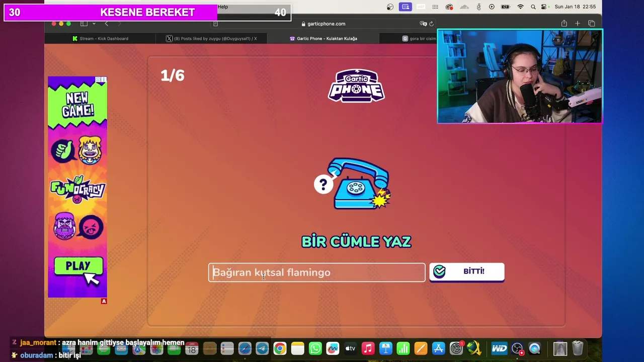This screenshot has width=644, height=362.
Task: Open the Wi-Fi menu bar icon
Action: click(521, 7)
